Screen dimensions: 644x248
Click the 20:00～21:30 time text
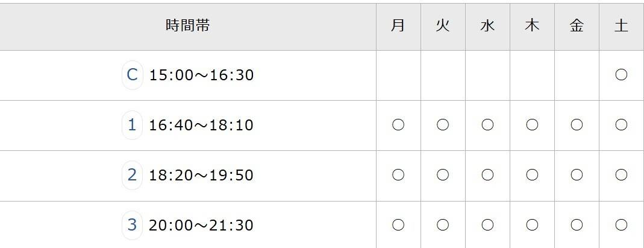[x=201, y=226]
